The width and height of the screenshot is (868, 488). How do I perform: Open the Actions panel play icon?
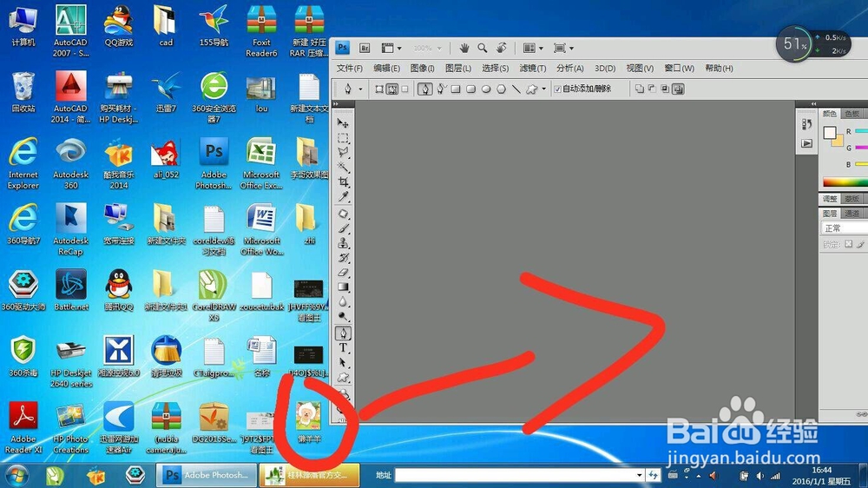[x=806, y=143]
